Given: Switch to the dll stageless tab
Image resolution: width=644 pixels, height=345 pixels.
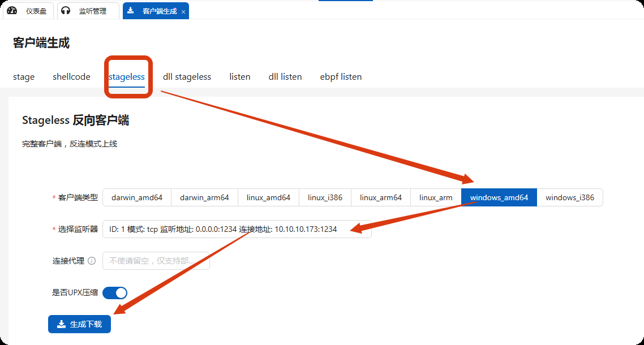Looking at the screenshot, I should tap(187, 76).
